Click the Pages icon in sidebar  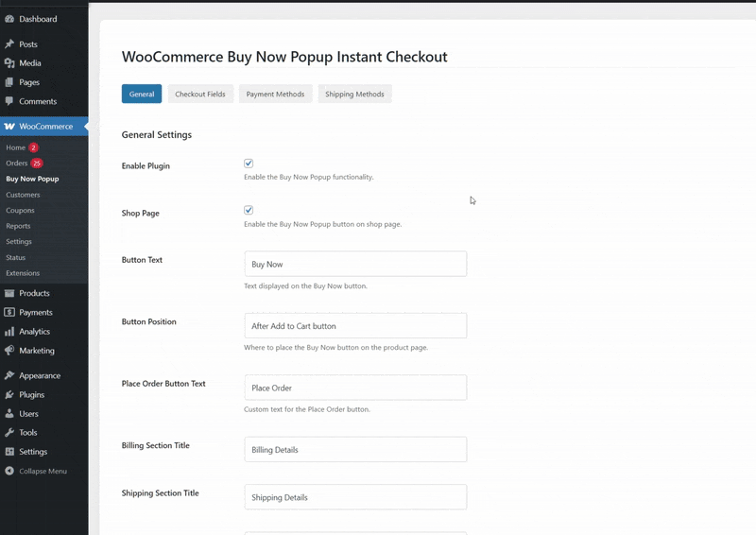pyautogui.click(x=9, y=82)
